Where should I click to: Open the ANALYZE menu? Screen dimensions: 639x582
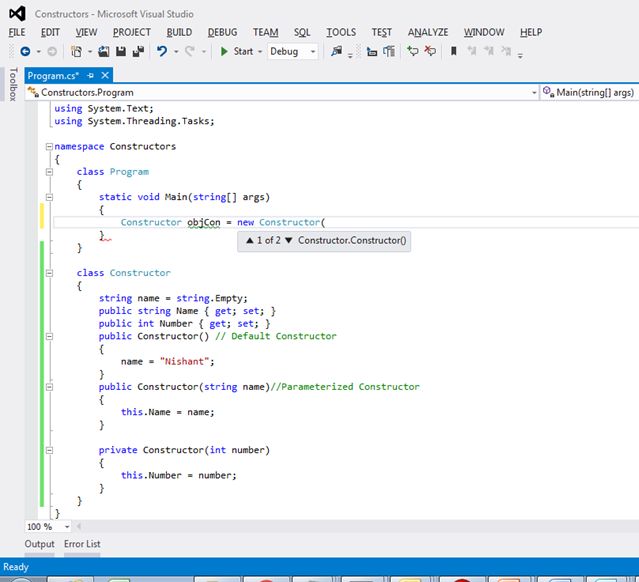tap(428, 32)
